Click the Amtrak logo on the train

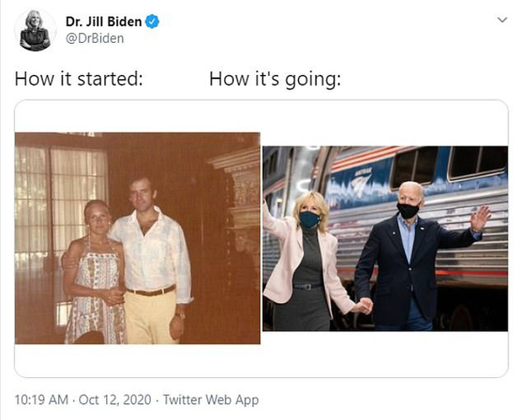pyautogui.click(x=361, y=183)
